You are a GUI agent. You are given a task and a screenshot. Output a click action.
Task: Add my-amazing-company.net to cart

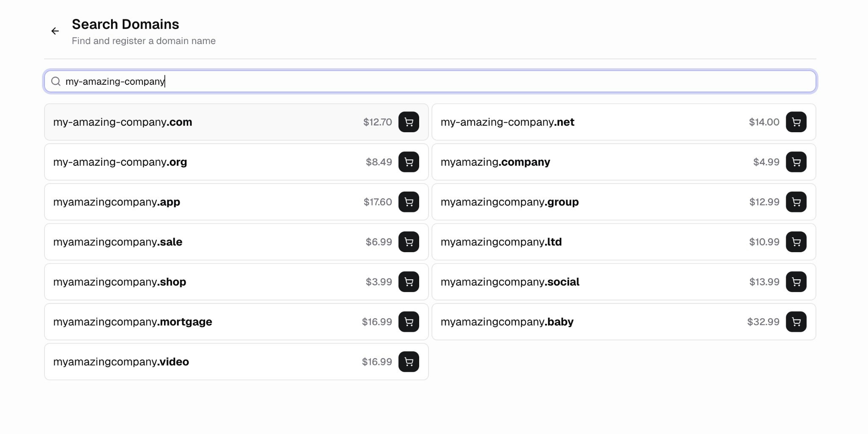pyautogui.click(x=796, y=122)
